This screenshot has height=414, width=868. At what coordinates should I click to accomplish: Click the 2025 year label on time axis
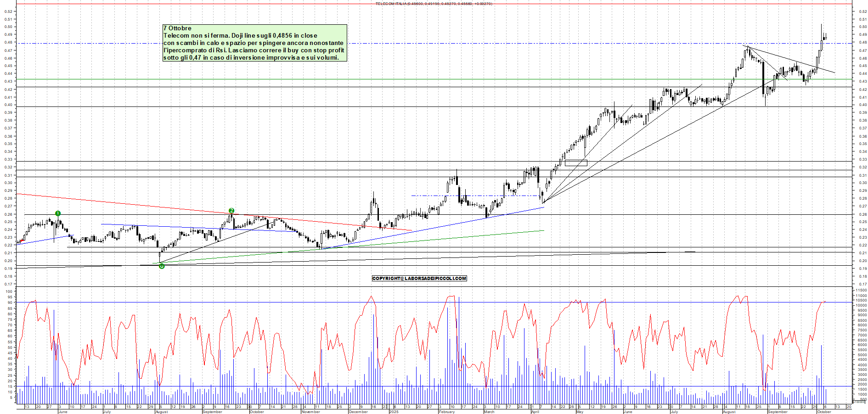point(394,412)
